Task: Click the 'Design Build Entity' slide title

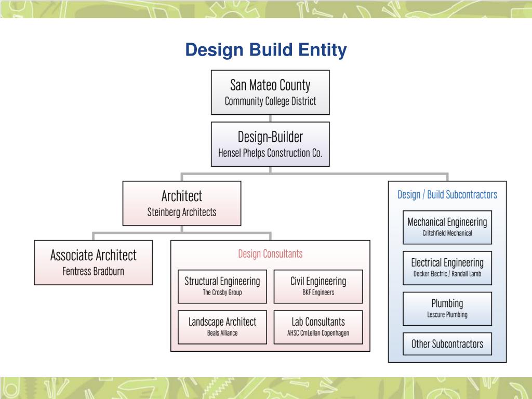Action: [x=266, y=50]
